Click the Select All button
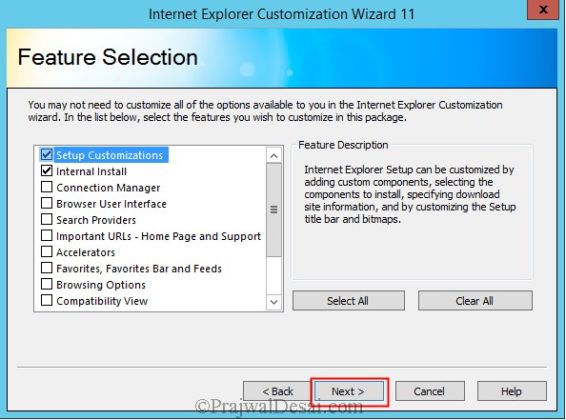The image size is (566, 420). (x=348, y=301)
